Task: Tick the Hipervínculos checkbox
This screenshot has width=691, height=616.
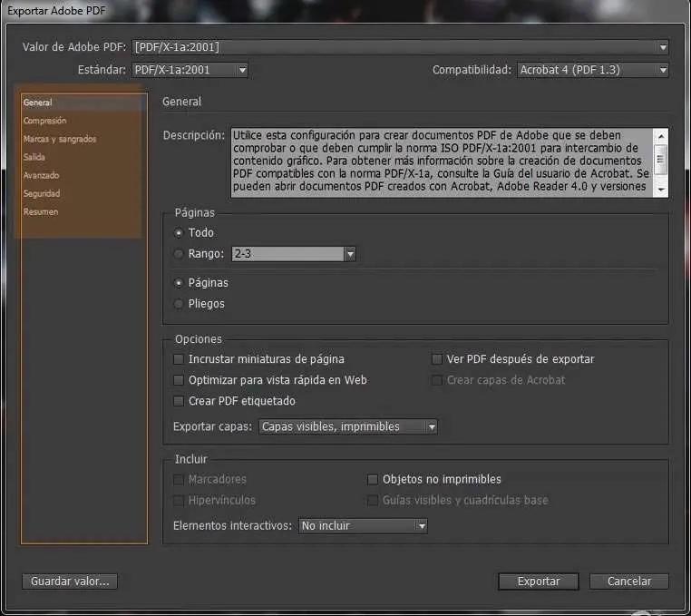Action: click(179, 501)
